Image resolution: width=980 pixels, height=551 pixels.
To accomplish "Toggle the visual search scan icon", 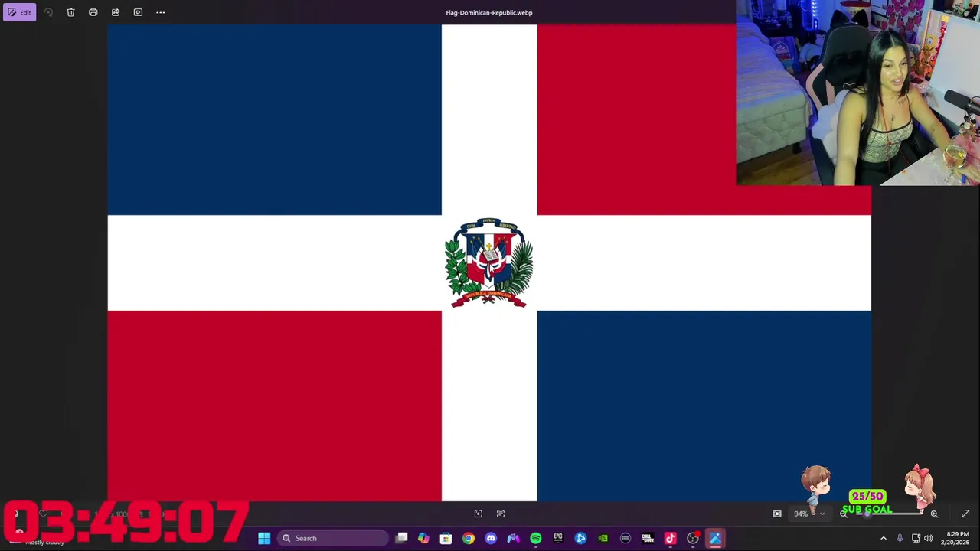I will click(x=478, y=514).
